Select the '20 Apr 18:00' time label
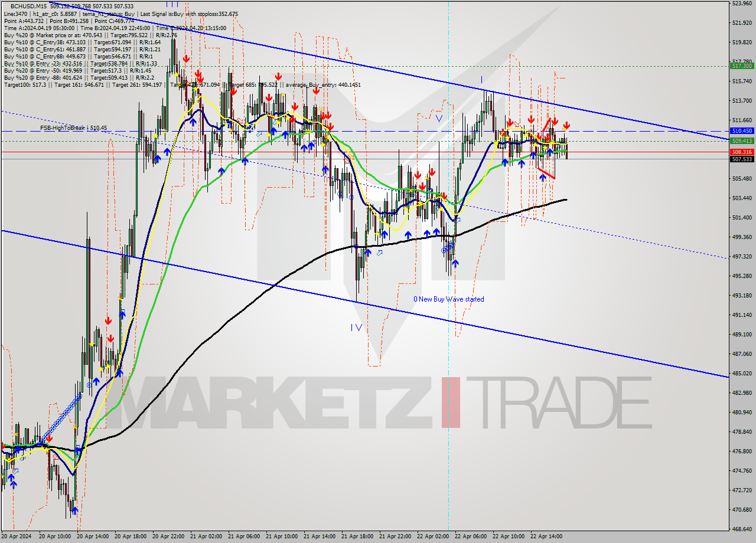This screenshot has height=543, width=756. pyautogui.click(x=131, y=537)
